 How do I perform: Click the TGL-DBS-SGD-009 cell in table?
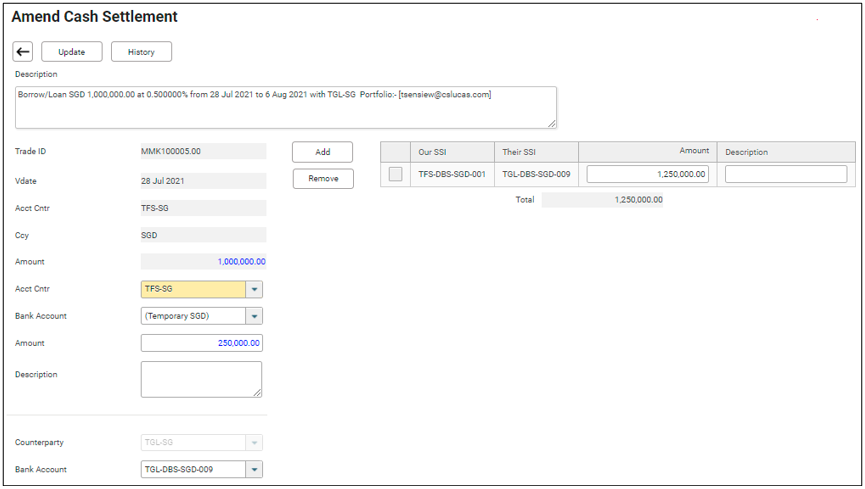536,174
